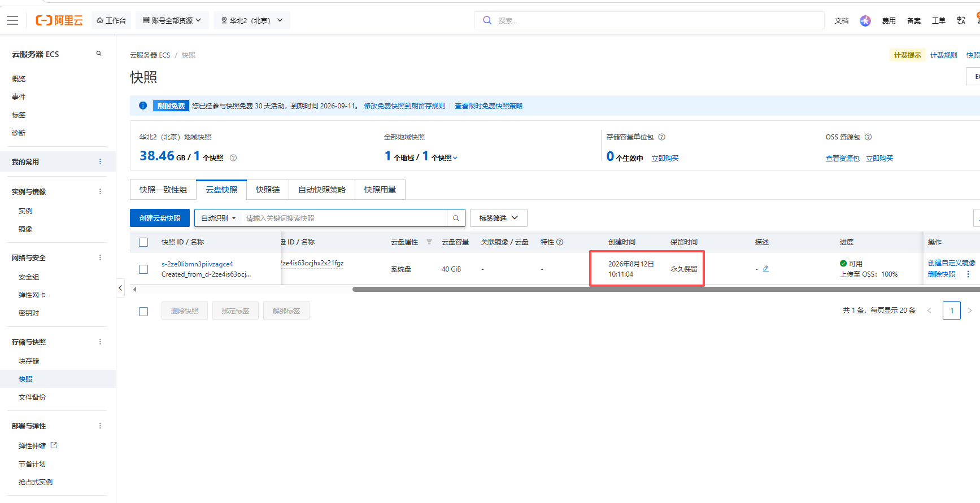Switch to the 自动快照策略 tab
The width and height of the screenshot is (980, 503).
pyautogui.click(x=322, y=190)
